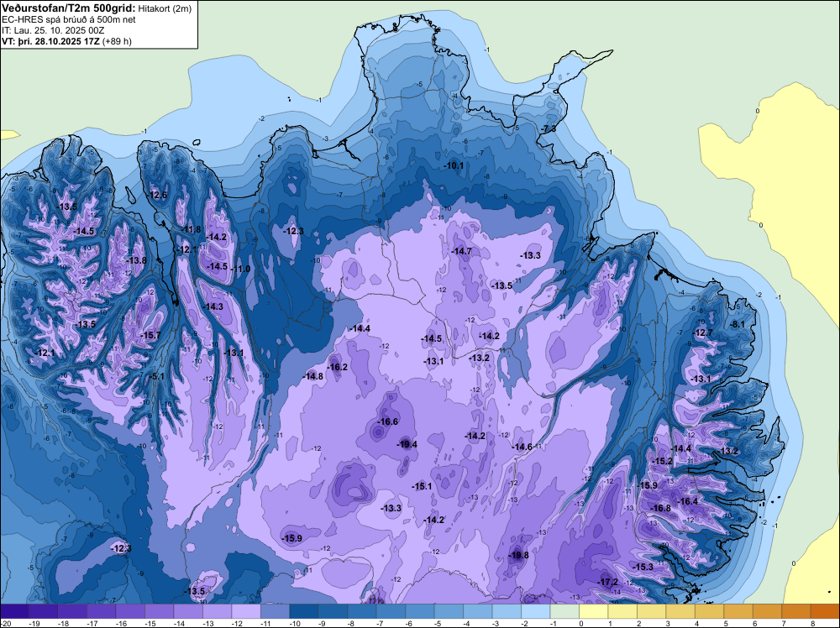840x628 pixels.
Task: Click the -16.2 temperature label
Action: [337, 367]
